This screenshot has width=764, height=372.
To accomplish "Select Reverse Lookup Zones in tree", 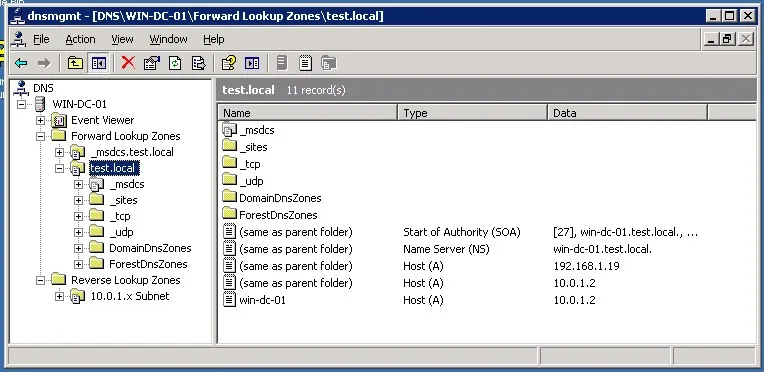I will pos(126,280).
